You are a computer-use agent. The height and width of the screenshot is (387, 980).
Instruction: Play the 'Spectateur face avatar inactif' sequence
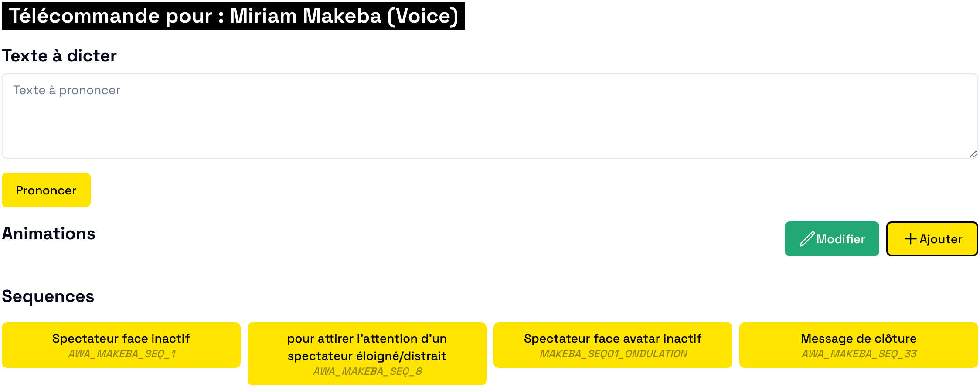point(612,339)
